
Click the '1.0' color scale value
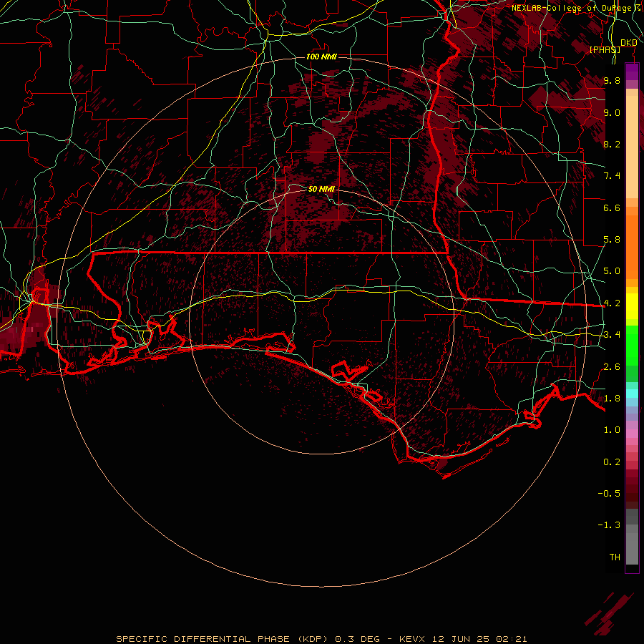612,430
